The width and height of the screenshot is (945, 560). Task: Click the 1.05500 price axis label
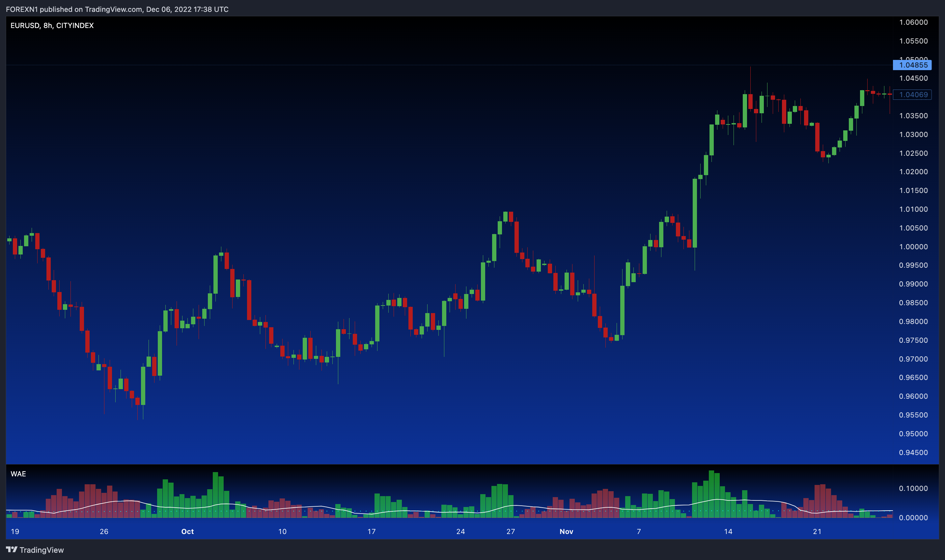click(x=913, y=41)
